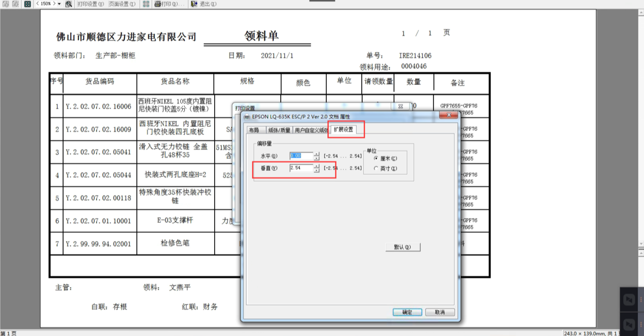This screenshot has height=336, width=644.
Task: Click inside the 水平(O) offset input field
Action: coord(301,156)
